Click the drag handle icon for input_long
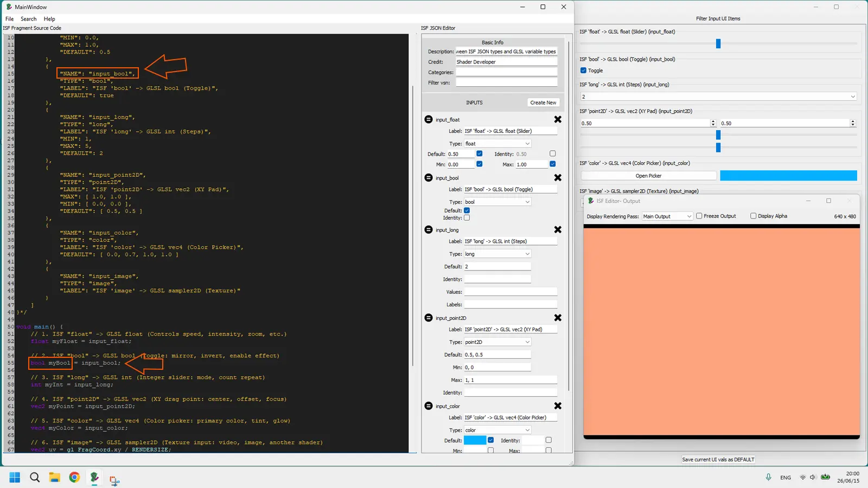Screen dimensions: 868x488 coord(429,230)
